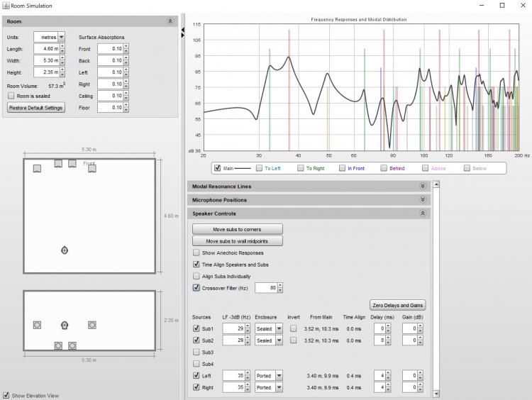532x400 pixels.
Task: Tick the Invert checkbox for Sub2
Action: coord(294,340)
